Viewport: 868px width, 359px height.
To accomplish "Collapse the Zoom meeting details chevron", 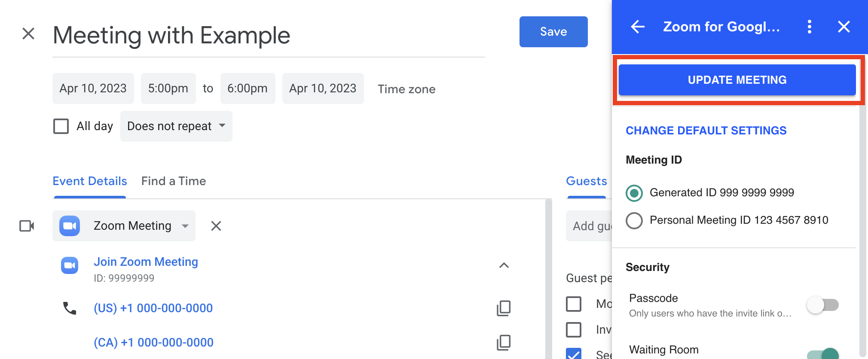I will 504,265.
